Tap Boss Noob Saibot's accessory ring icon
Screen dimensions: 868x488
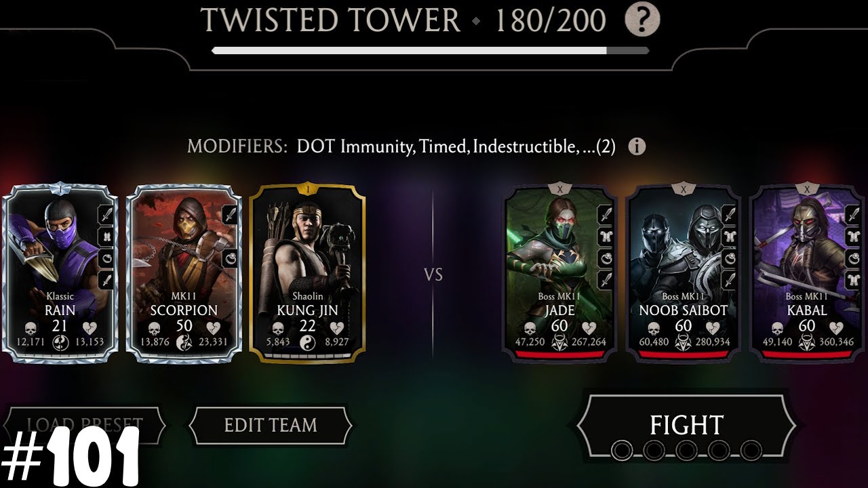point(729,258)
